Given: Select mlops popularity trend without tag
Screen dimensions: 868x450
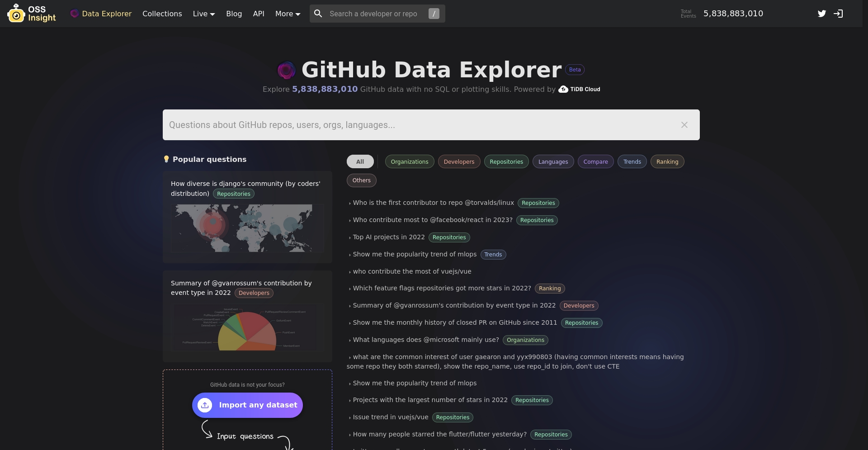Looking at the screenshot, I should pyautogui.click(x=415, y=383).
